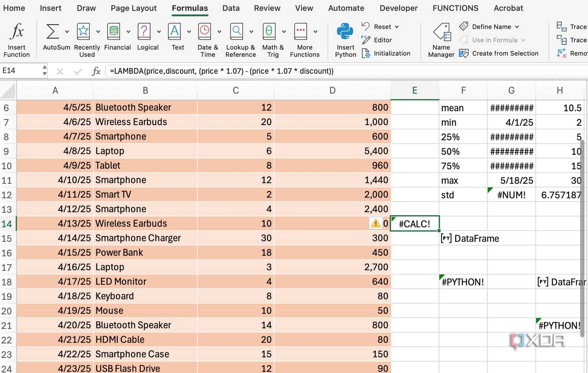Screen dimensions: 588x373
Task: Open the Logical functions library
Action: coord(144,32)
